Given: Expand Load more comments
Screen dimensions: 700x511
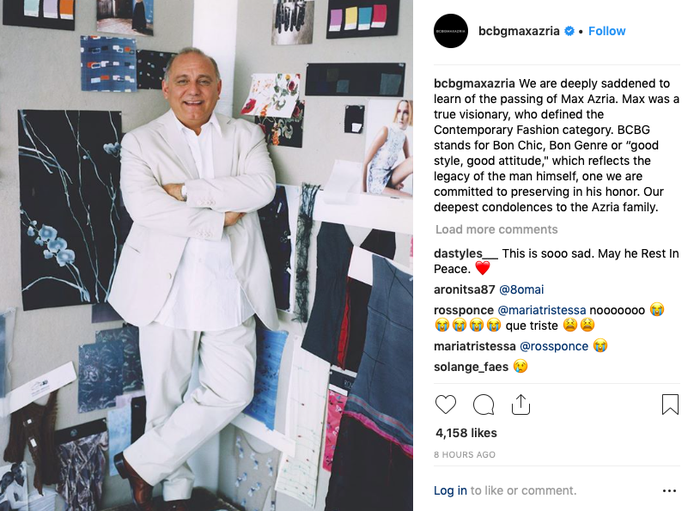Looking at the screenshot, I should coord(496,229).
